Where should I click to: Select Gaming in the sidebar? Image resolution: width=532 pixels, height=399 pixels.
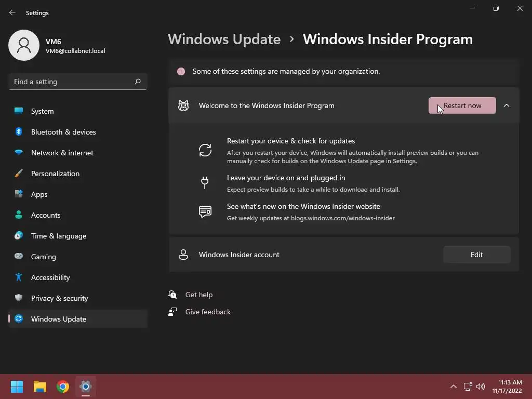(78, 257)
